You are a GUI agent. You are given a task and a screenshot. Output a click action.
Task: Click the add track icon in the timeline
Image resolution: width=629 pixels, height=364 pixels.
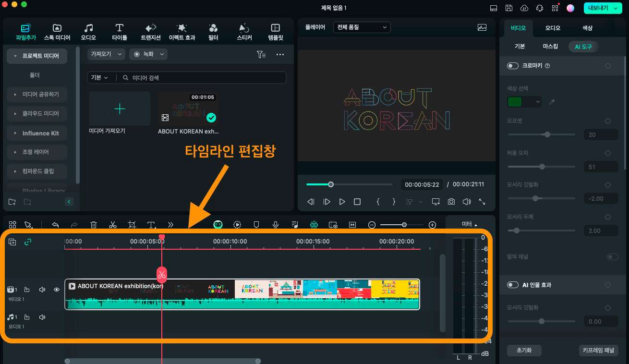pyautogui.click(x=12, y=242)
